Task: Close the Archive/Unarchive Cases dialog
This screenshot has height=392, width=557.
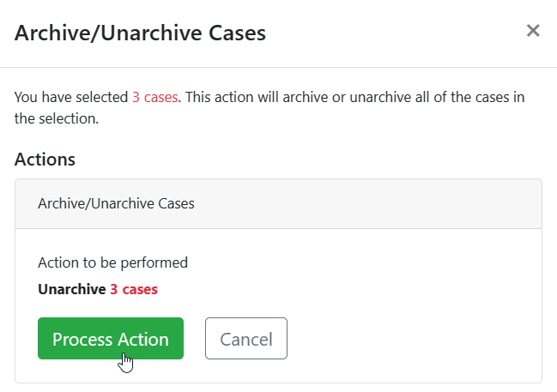Action: tap(533, 32)
